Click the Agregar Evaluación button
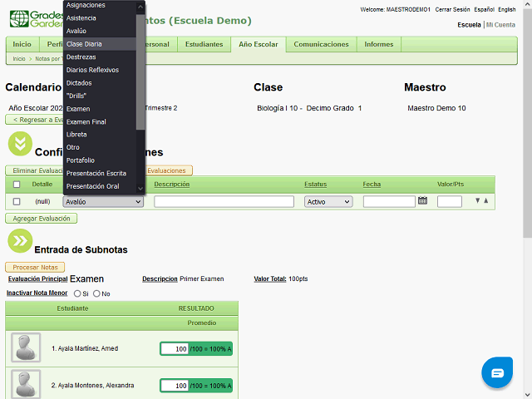 pyautogui.click(x=41, y=218)
